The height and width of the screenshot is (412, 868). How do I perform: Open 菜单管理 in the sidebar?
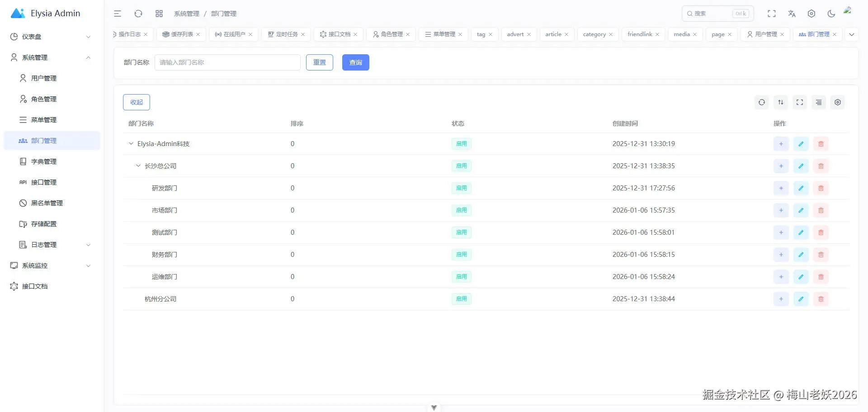(52, 120)
